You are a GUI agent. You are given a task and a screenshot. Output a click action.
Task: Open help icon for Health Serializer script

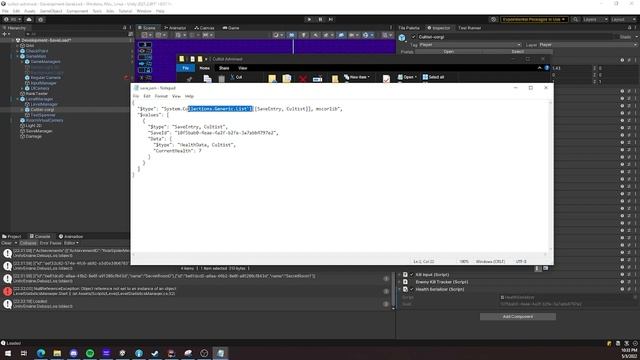point(622,289)
